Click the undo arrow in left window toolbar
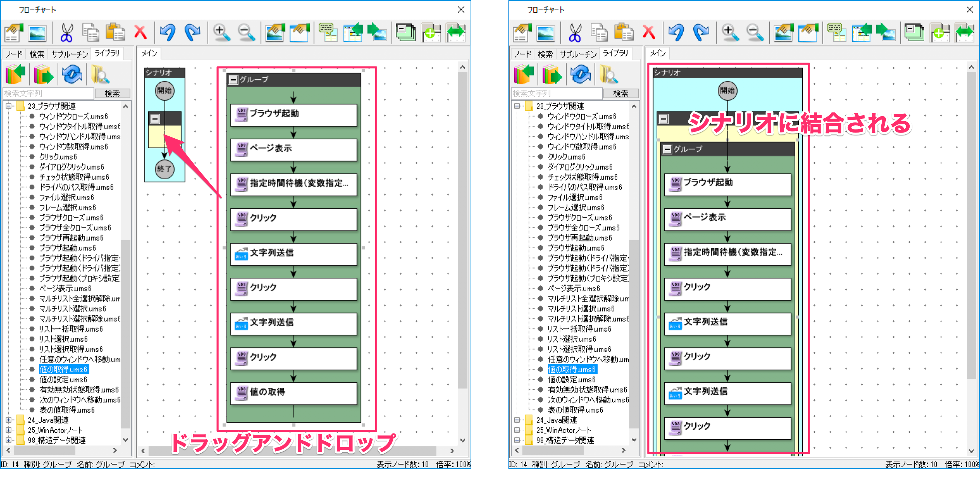The height and width of the screenshot is (483, 980). point(167,33)
